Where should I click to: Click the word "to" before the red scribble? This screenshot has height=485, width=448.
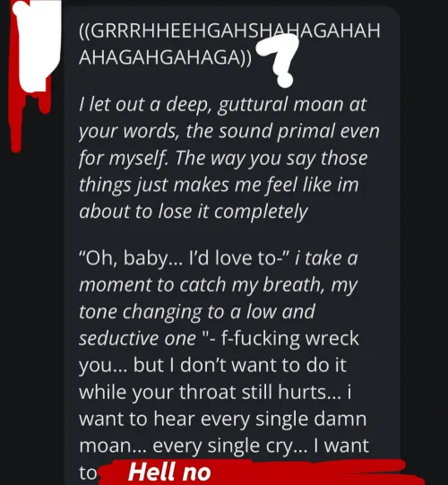88,473
